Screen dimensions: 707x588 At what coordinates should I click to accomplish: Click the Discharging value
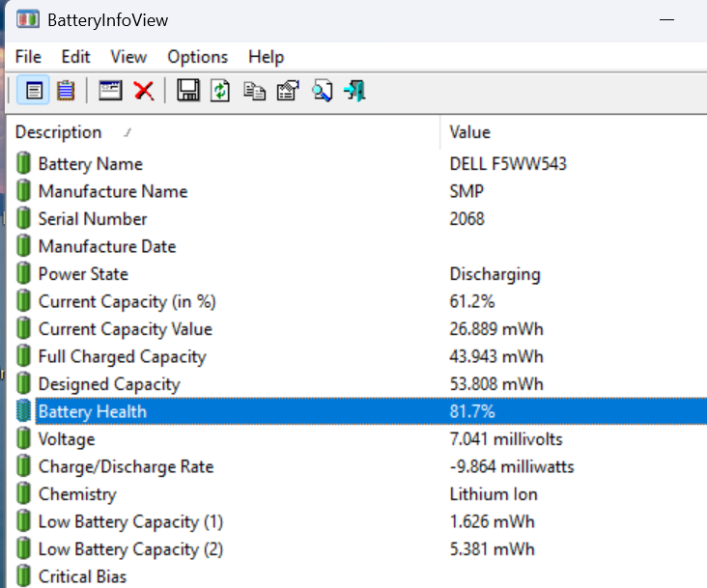click(495, 274)
